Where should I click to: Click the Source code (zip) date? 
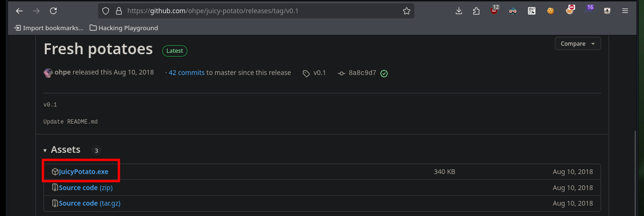click(573, 188)
